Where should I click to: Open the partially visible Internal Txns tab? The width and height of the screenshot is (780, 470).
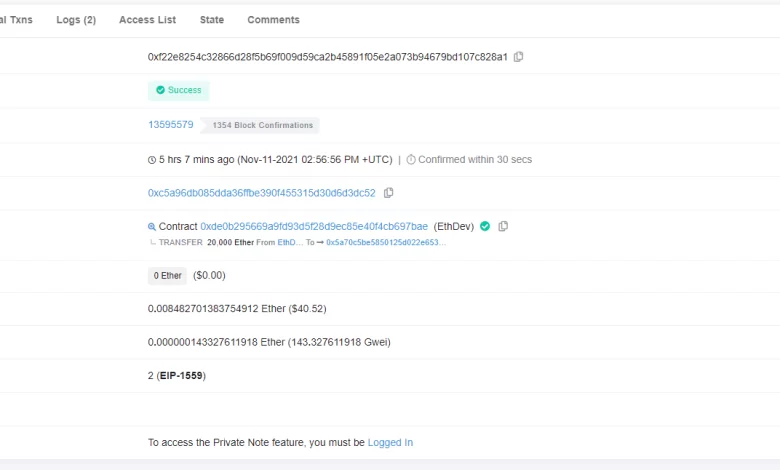coord(16,20)
